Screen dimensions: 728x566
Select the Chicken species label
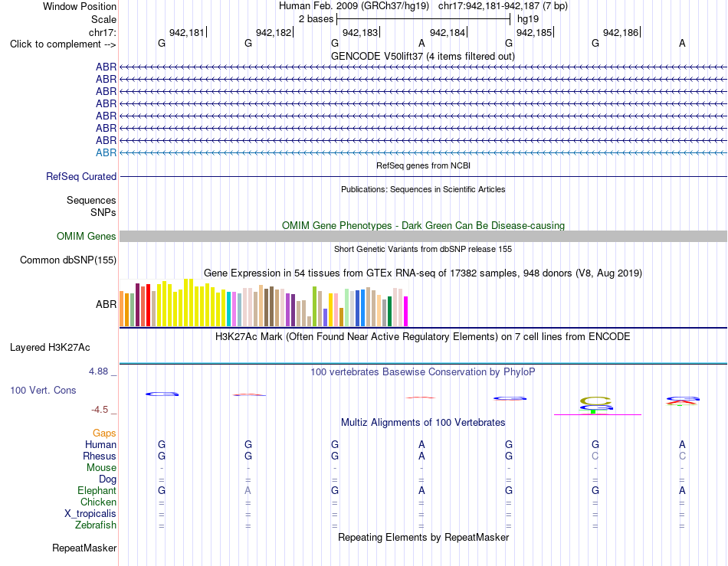[x=98, y=502]
